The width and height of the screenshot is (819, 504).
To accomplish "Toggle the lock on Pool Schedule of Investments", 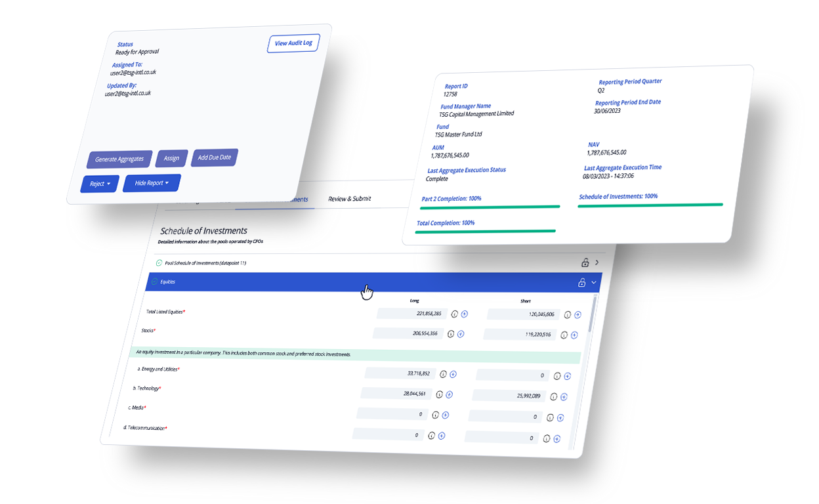I will [x=585, y=263].
